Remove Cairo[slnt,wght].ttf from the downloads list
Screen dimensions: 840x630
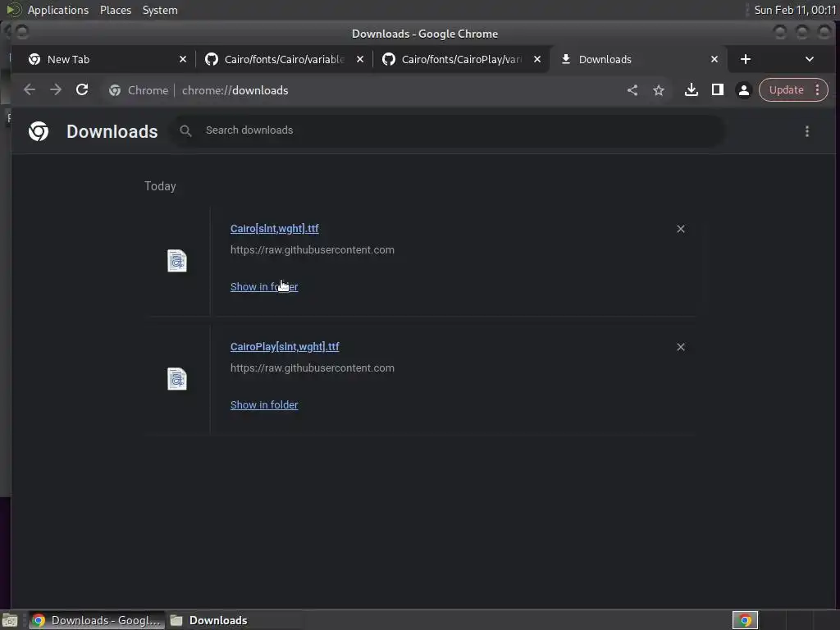coord(680,229)
